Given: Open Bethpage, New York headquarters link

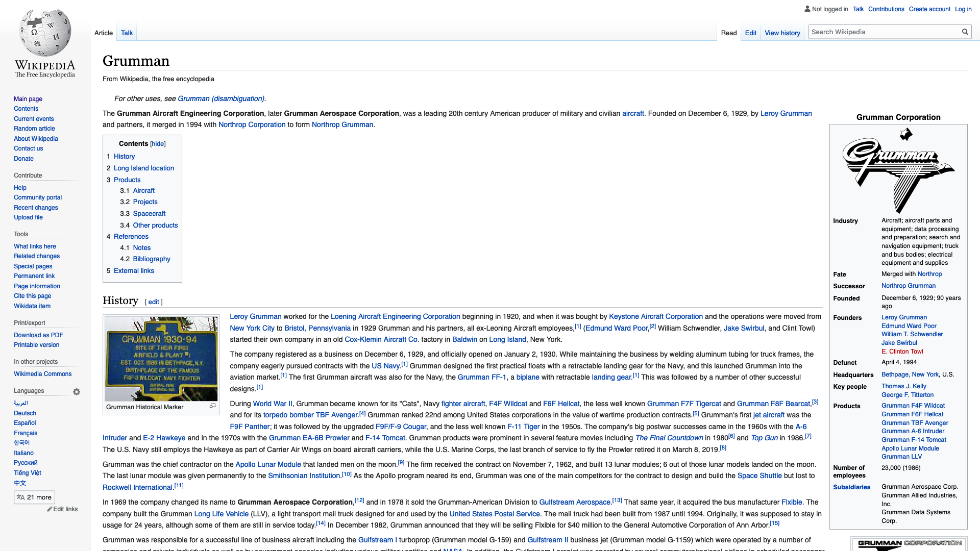Looking at the screenshot, I should click(910, 374).
